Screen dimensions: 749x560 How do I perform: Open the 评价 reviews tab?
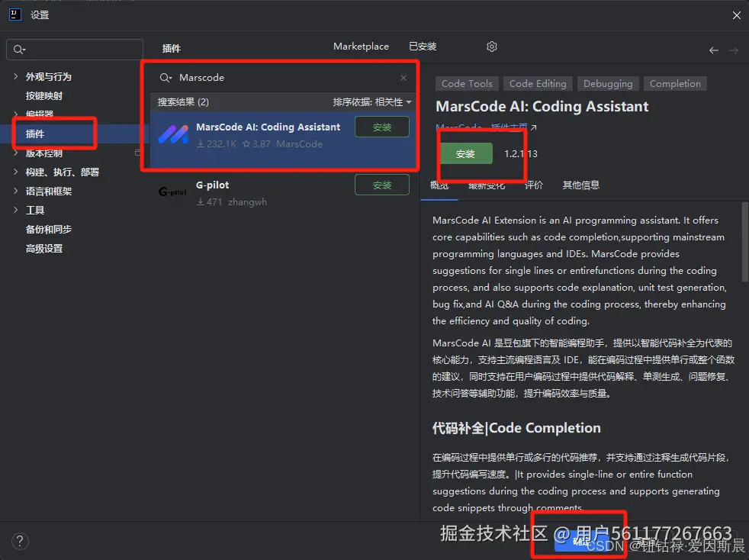[x=534, y=185]
